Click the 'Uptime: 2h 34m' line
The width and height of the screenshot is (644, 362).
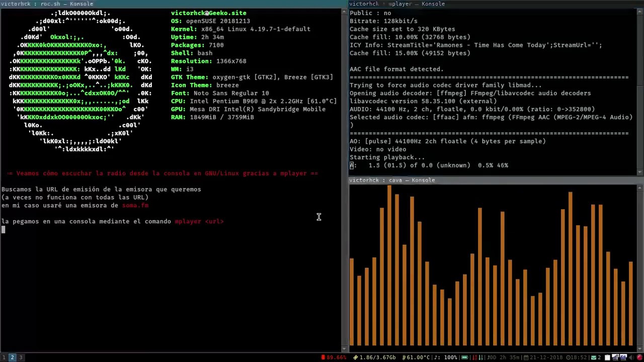click(x=197, y=37)
